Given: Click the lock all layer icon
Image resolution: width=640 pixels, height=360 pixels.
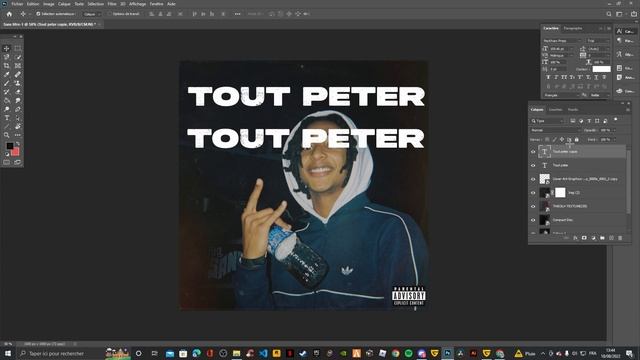Looking at the screenshot, I should tap(577, 140).
